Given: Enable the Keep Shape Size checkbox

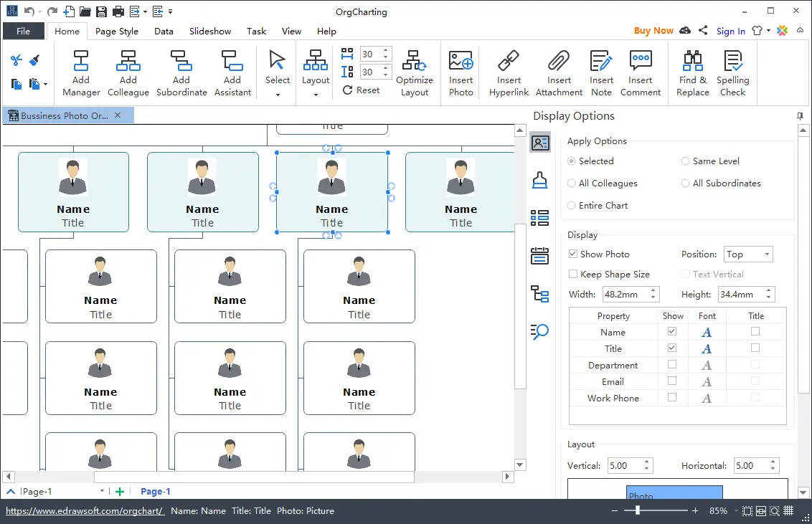Looking at the screenshot, I should coord(572,274).
